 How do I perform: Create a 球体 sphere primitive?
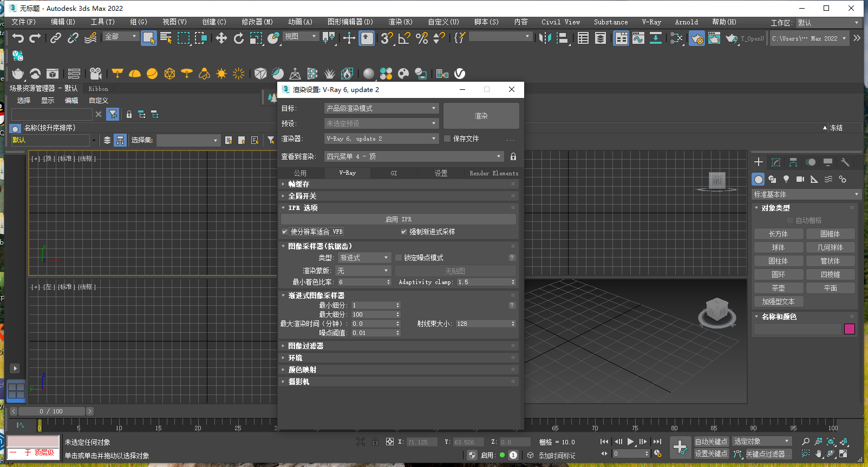point(778,247)
